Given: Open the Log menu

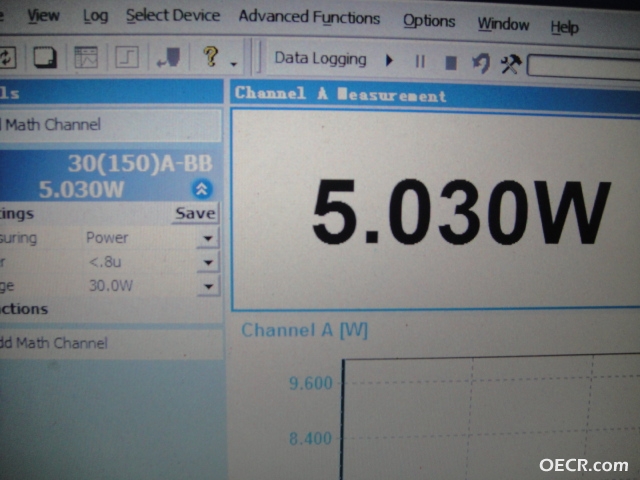Looking at the screenshot, I should click(x=96, y=16).
